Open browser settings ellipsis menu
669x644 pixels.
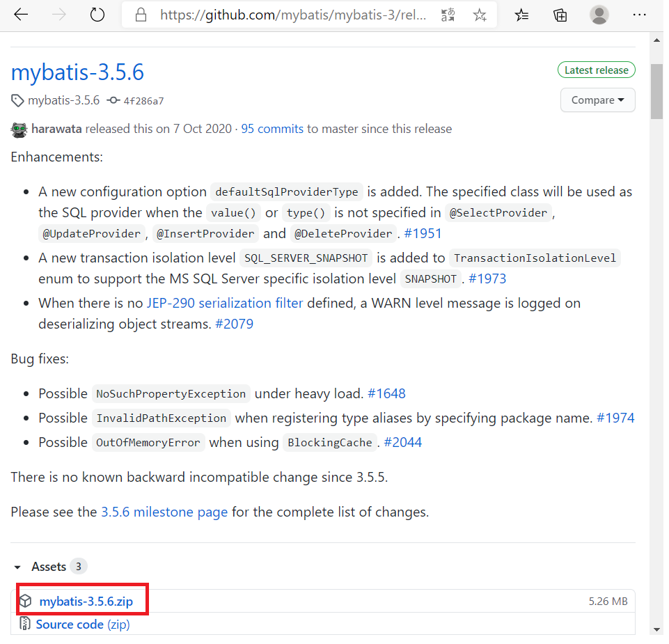639,15
